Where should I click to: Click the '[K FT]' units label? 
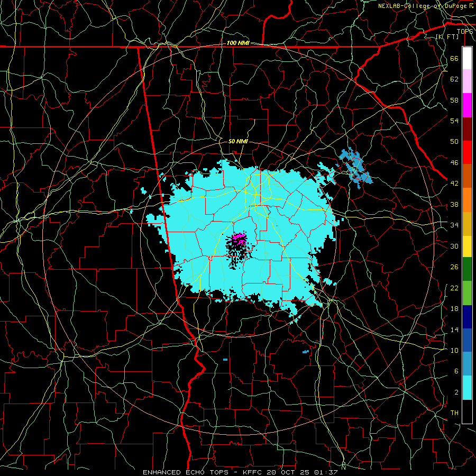(447, 37)
